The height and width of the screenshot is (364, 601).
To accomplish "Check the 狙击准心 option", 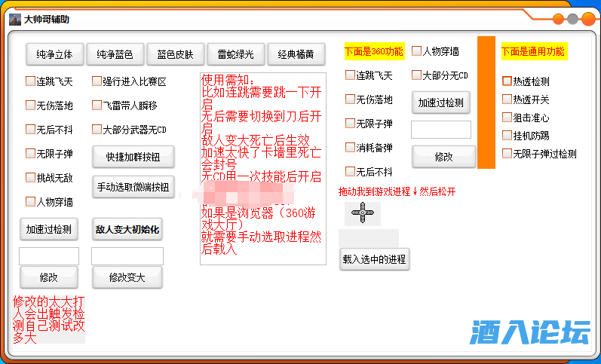I will (507, 118).
